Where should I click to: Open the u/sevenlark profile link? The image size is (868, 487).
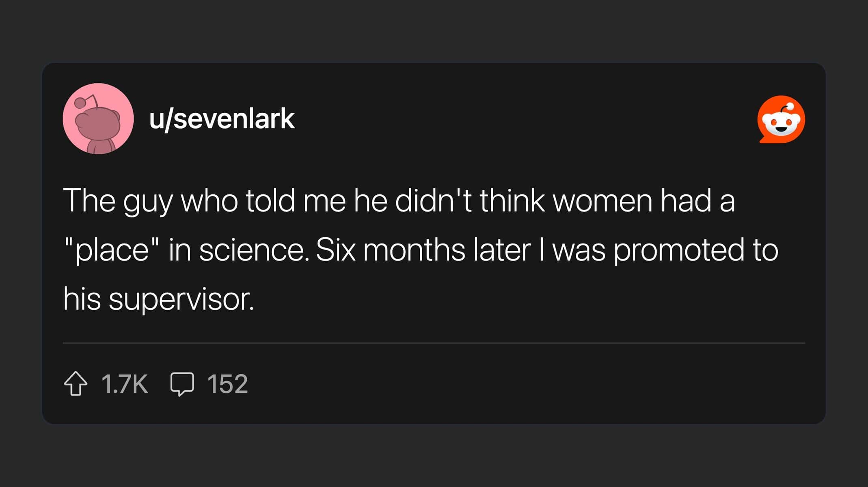pyautogui.click(x=222, y=119)
